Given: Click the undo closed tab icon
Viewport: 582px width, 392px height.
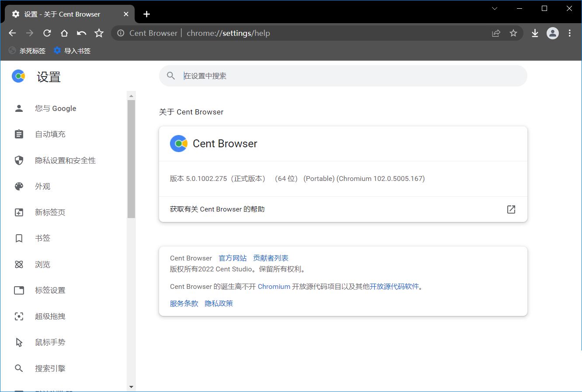Looking at the screenshot, I should click(x=82, y=33).
